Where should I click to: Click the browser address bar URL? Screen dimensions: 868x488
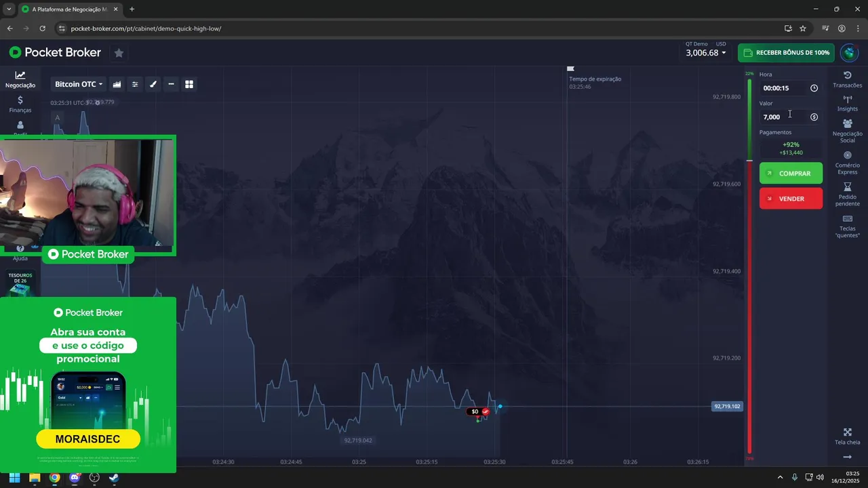(146, 28)
